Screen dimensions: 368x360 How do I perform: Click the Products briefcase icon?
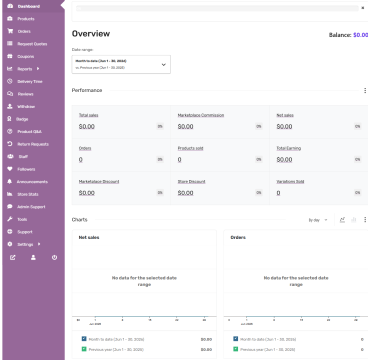(x=10, y=19)
